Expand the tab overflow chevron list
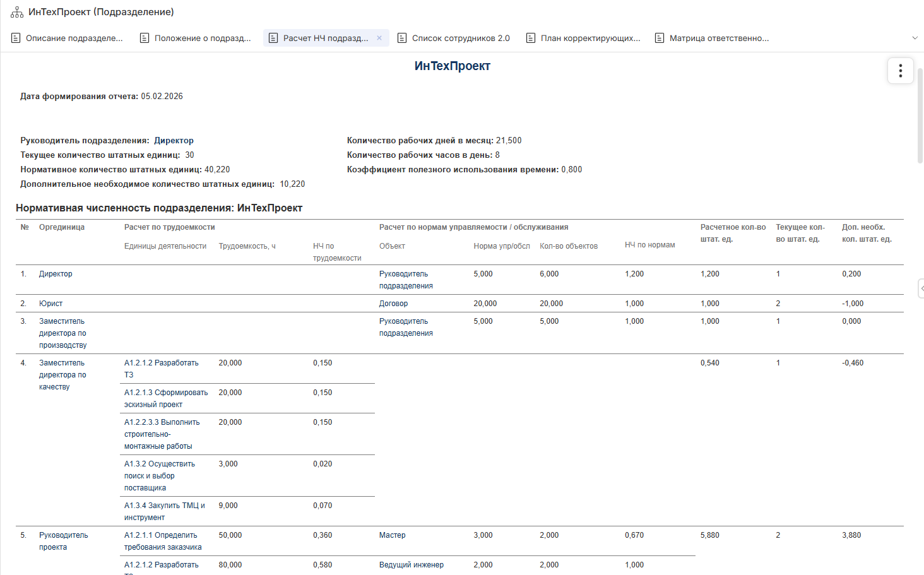The width and height of the screenshot is (924, 575). click(915, 38)
